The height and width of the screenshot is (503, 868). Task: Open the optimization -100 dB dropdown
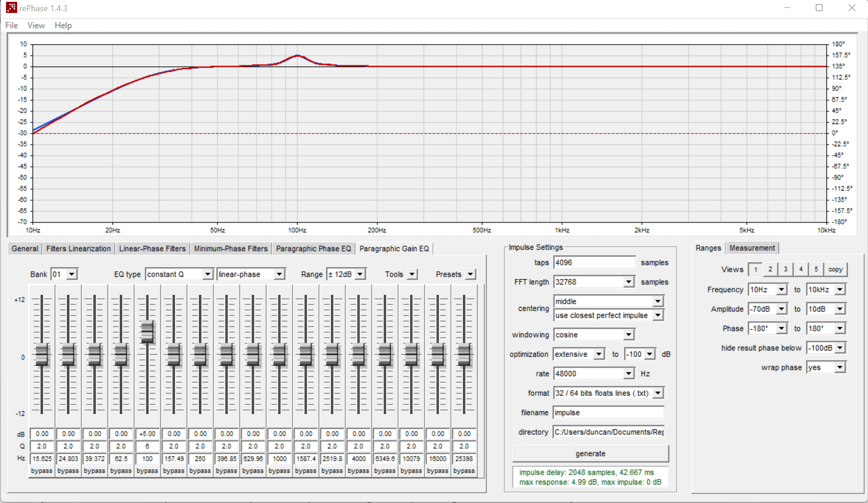(x=640, y=354)
